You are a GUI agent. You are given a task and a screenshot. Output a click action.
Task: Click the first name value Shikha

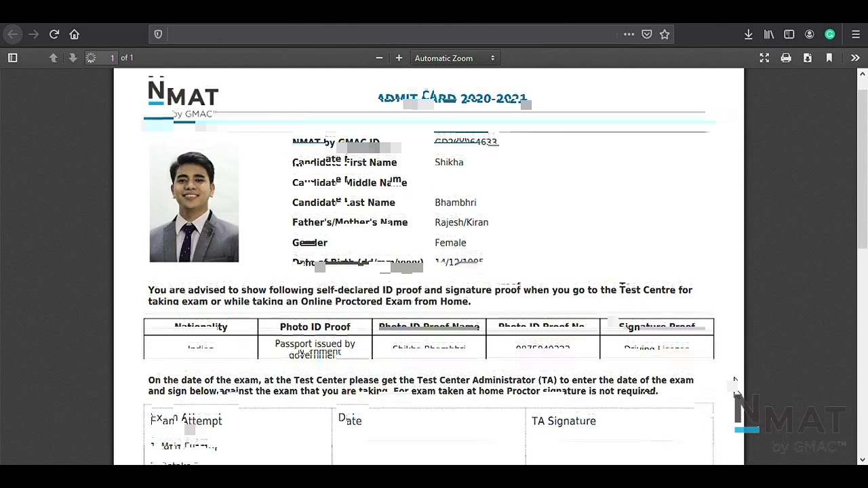click(x=449, y=163)
